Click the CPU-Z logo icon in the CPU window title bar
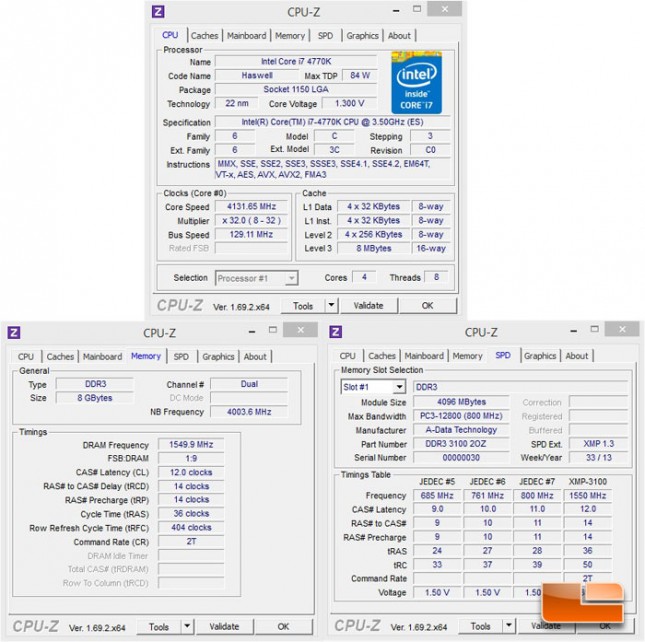645x642 pixels. [x=158, y=12]
